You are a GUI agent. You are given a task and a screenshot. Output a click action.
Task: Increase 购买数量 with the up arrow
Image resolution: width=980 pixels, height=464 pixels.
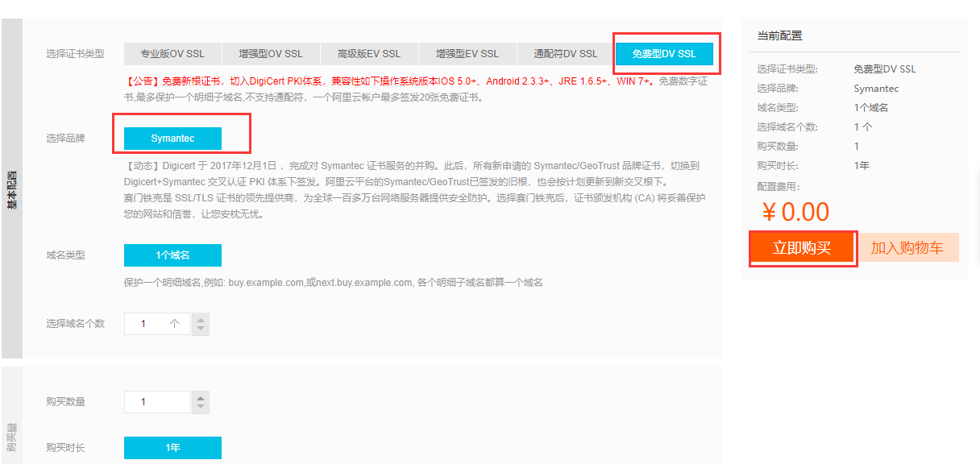coord(201,396)
